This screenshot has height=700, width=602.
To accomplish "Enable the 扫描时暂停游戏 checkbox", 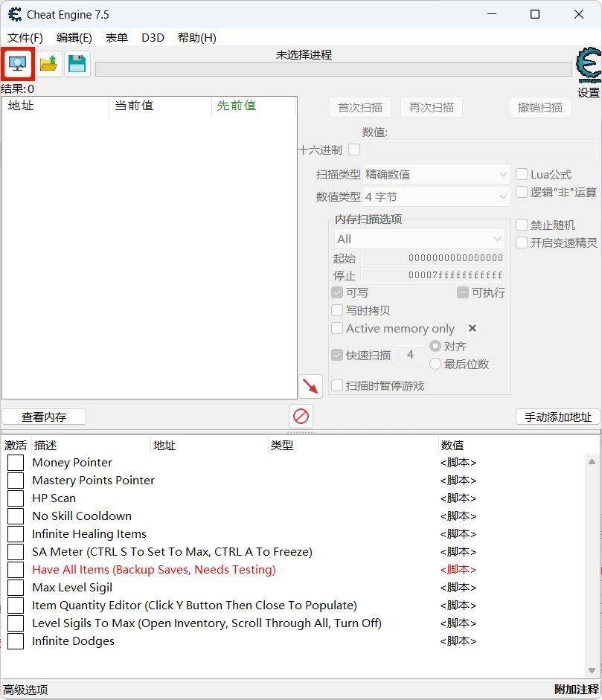I will [x=337, y=385].
